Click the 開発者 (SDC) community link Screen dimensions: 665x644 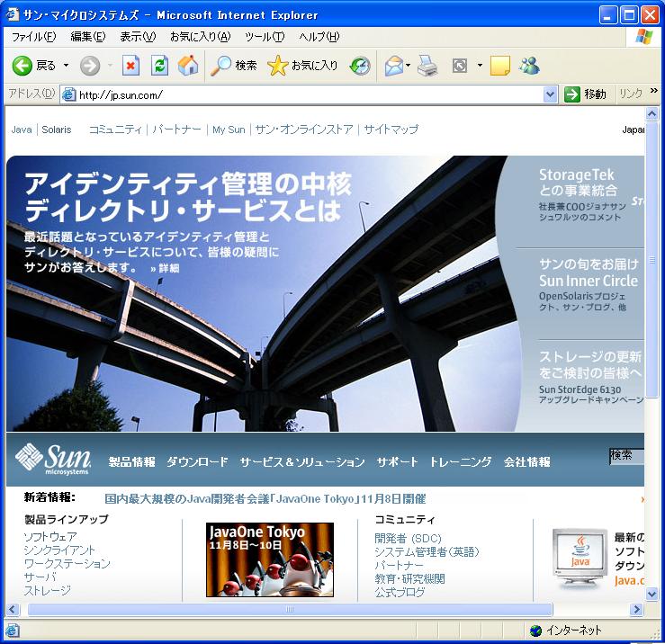408,539
